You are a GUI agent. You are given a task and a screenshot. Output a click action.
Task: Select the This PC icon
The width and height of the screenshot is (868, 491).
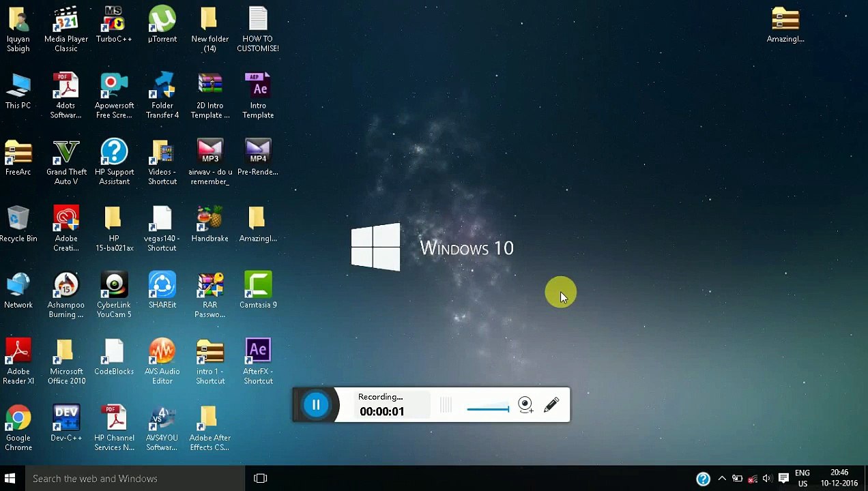coord(18,91)
